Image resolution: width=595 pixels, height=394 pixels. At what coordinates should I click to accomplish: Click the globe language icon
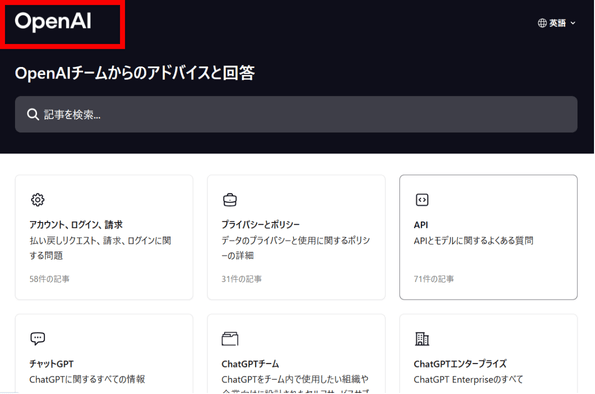[542, 23]
